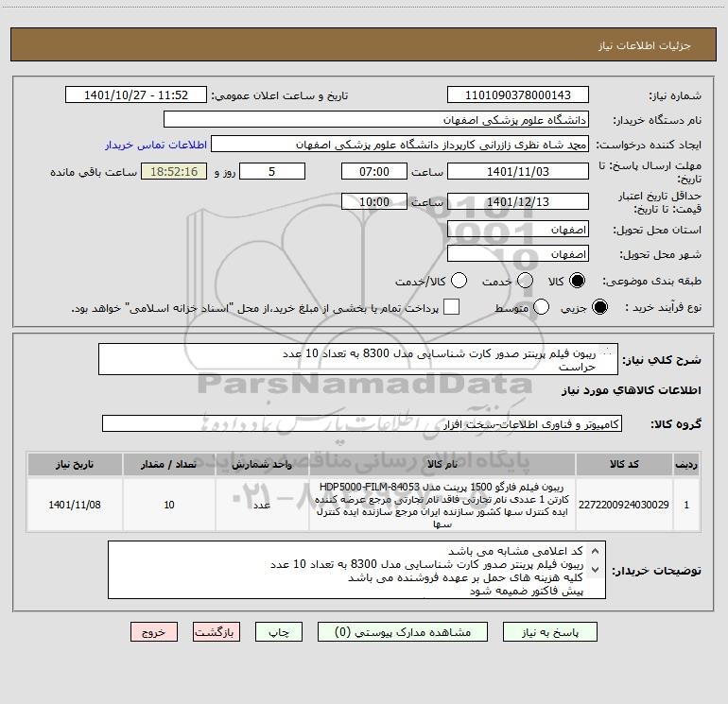Click the ردیف column header
The image size is (728, 704).
coord(686,464)
